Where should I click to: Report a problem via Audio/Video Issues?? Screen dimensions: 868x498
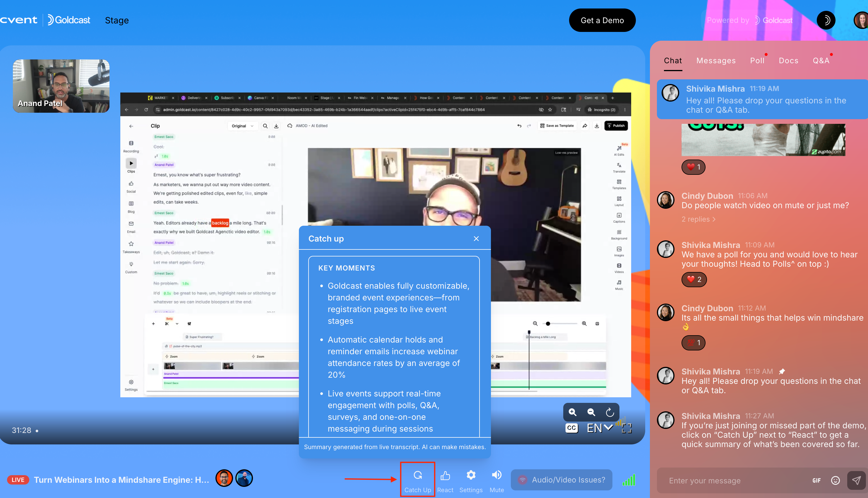click(x=561, y=480)
